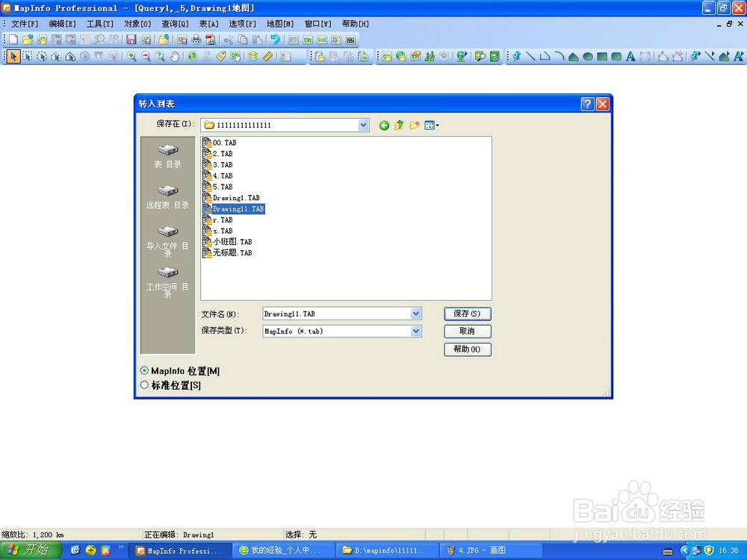The height and width of the screenshot is (560, 747).
Task: Open the 文件[F] menu
Action: 25,24
